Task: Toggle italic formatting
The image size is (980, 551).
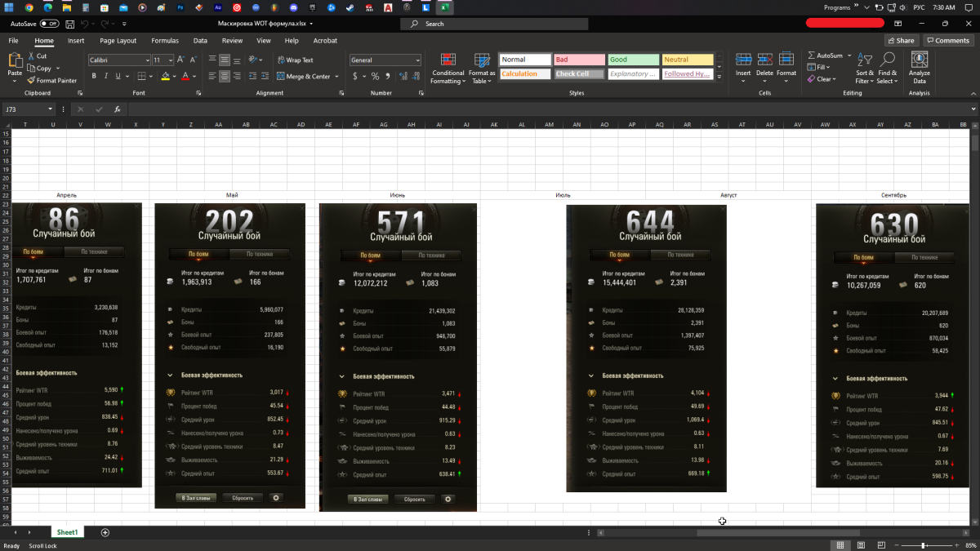Action: pyautogui.click(x=106, y=76)
